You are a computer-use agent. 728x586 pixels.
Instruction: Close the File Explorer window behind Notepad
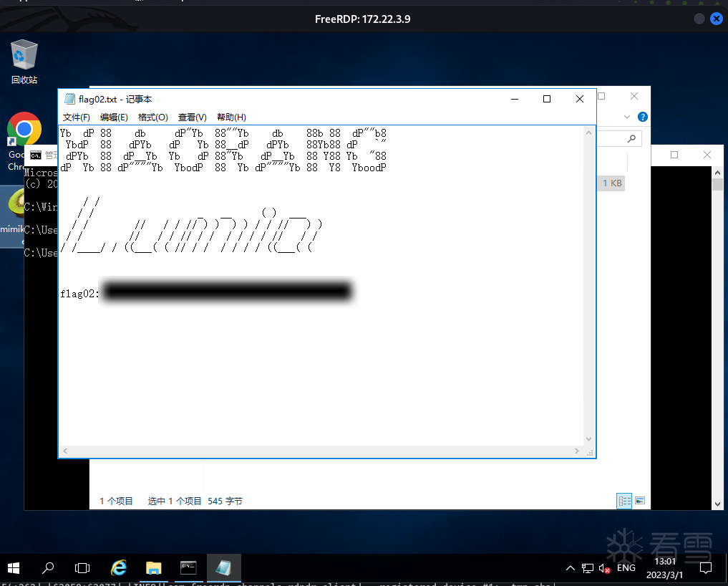634,96
